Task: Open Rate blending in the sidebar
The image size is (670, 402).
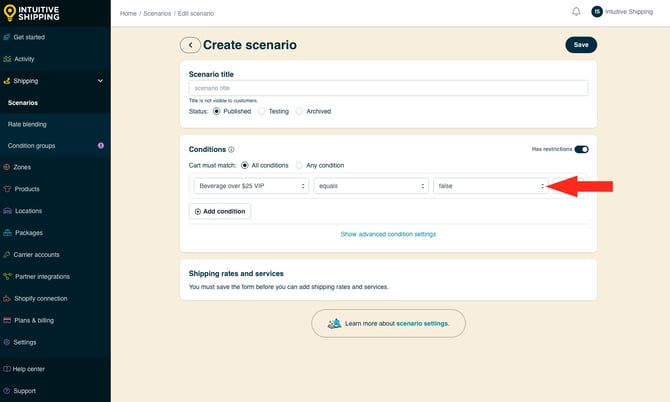Action: pyautogui.click(x=27, y=124)
